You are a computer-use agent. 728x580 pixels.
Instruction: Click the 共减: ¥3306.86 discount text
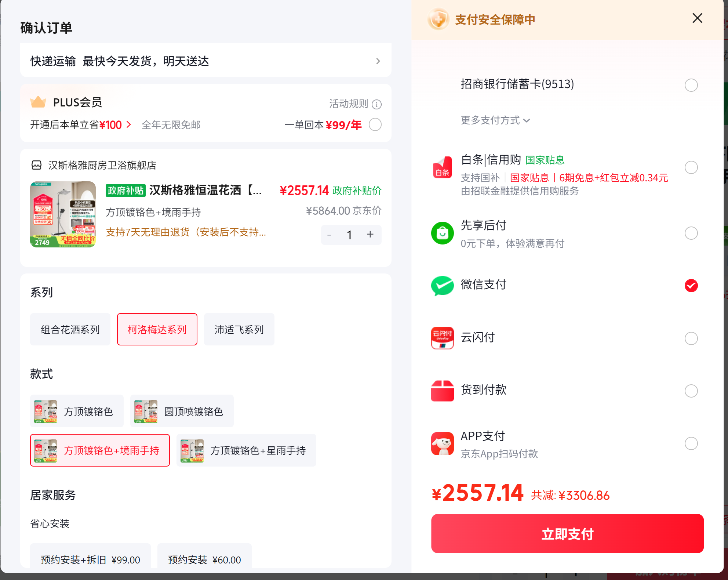coord(570,495)
